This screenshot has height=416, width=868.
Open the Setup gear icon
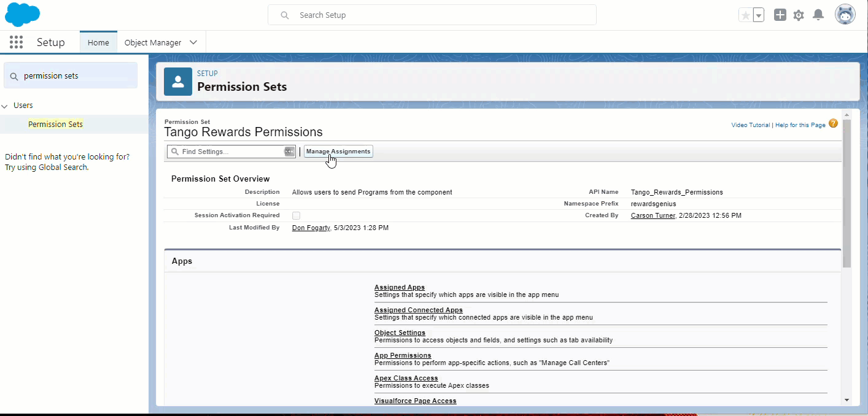pyautogui.click(x=799, y=15)
